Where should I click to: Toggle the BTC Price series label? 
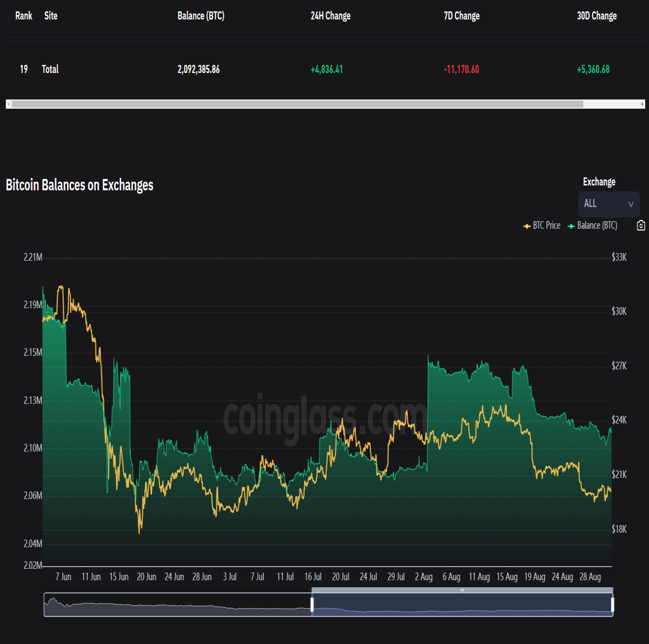546,225
